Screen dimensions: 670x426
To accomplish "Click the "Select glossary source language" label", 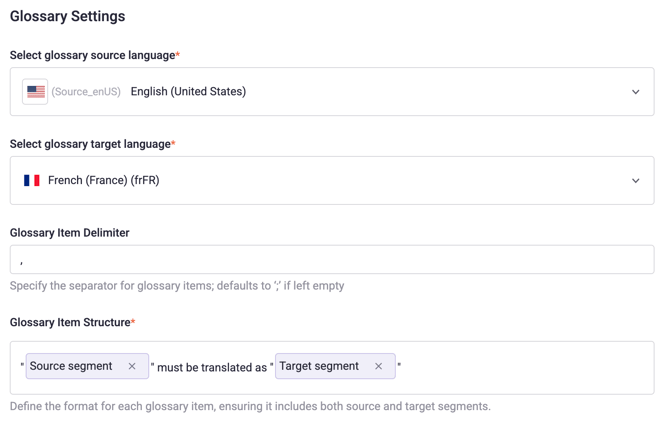I will (x=93, y=56).
